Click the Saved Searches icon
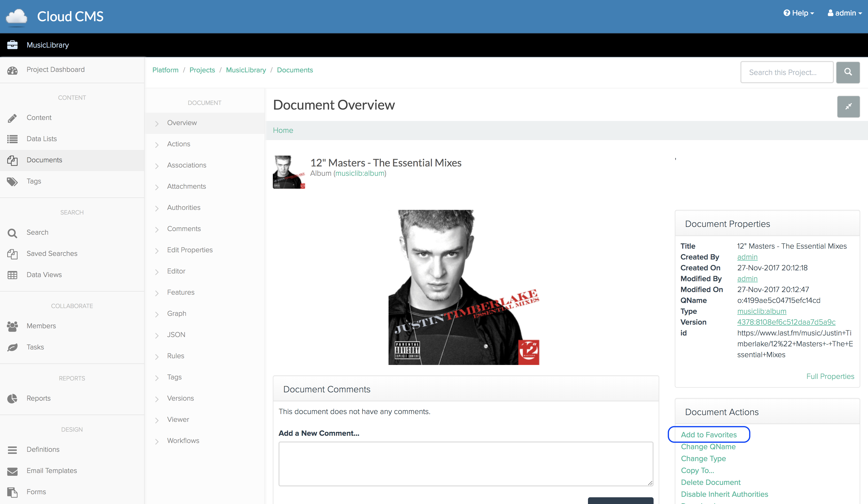 pyautogui.click(x=12, y=254)
